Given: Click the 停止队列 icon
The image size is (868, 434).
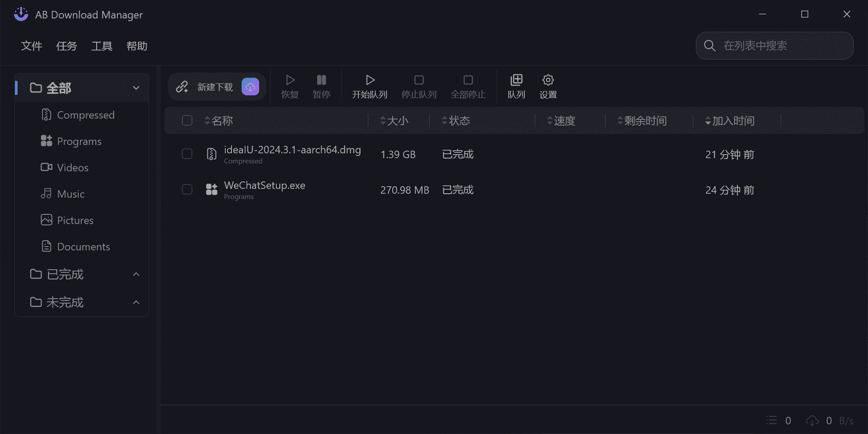Looking at the screenshot, I should tap(418, 86).
